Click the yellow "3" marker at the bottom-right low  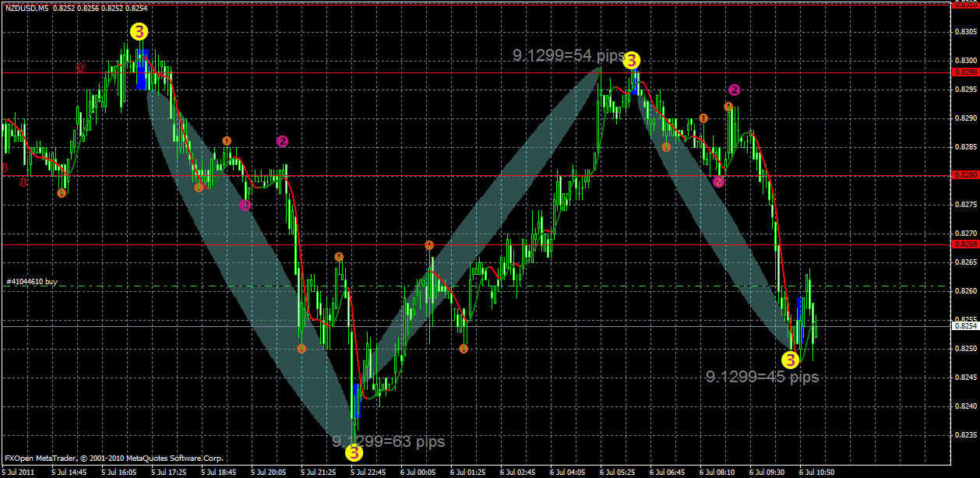[x=791, y=360]
